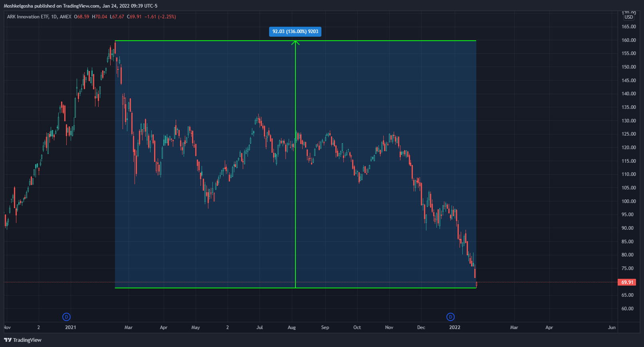The width and height of the screenshot is (644, 347).
Task: Click the Jun label on time axis
Action: [x=612, y=327]
